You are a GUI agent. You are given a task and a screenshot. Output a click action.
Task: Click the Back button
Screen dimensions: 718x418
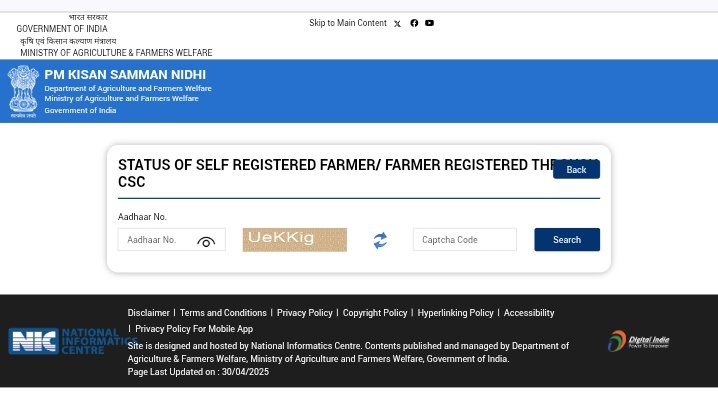(576, 169)
